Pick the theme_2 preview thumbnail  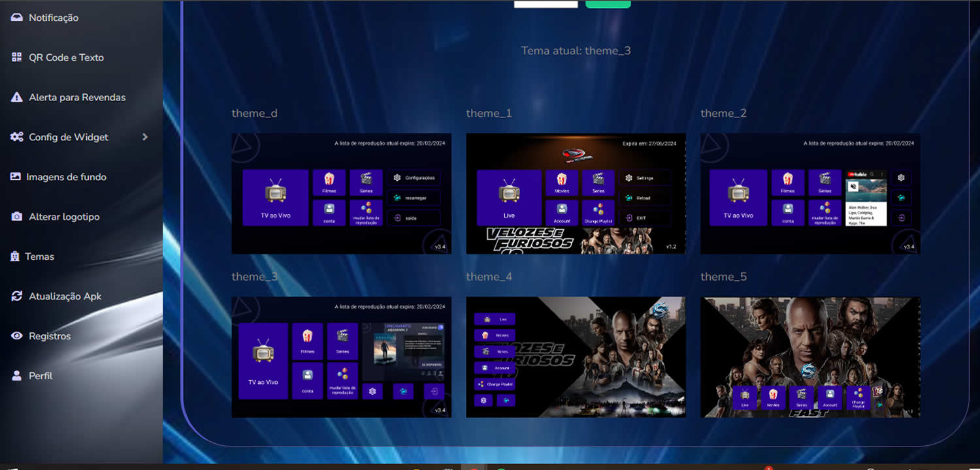point(810,194)
